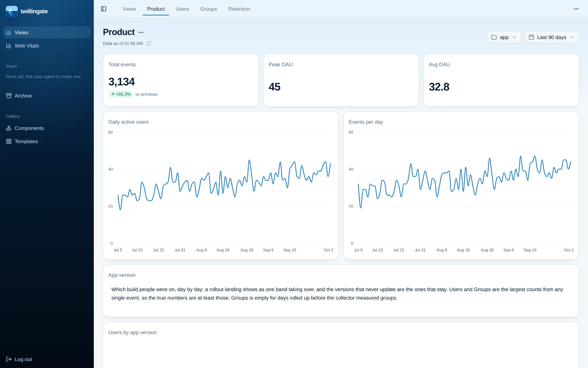Click the Product page heading
The height and width of the screenshot is (368, 588).
pos(119,32)
